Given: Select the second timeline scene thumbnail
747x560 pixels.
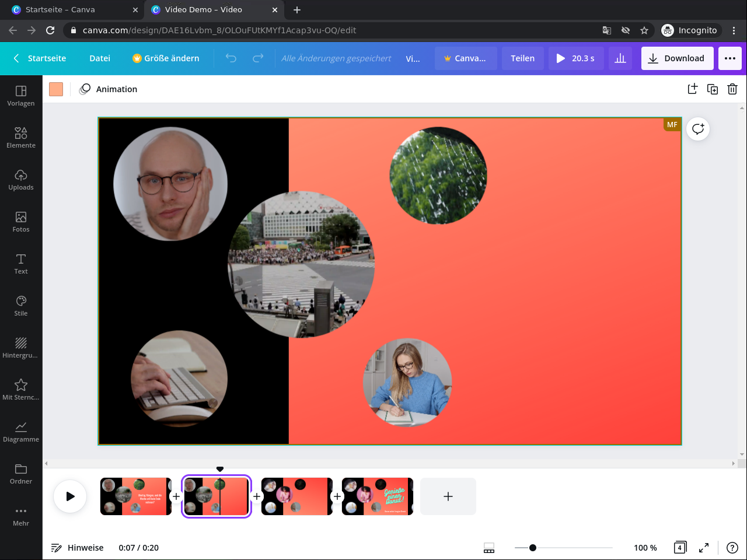Looking at the screenshot, I should (x=217, y=496).
